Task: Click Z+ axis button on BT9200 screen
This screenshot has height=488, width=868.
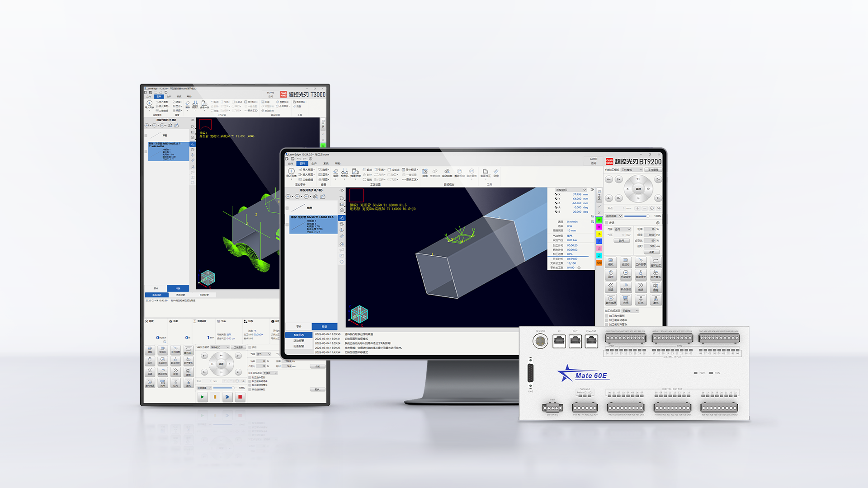Action: click(658, 179)
